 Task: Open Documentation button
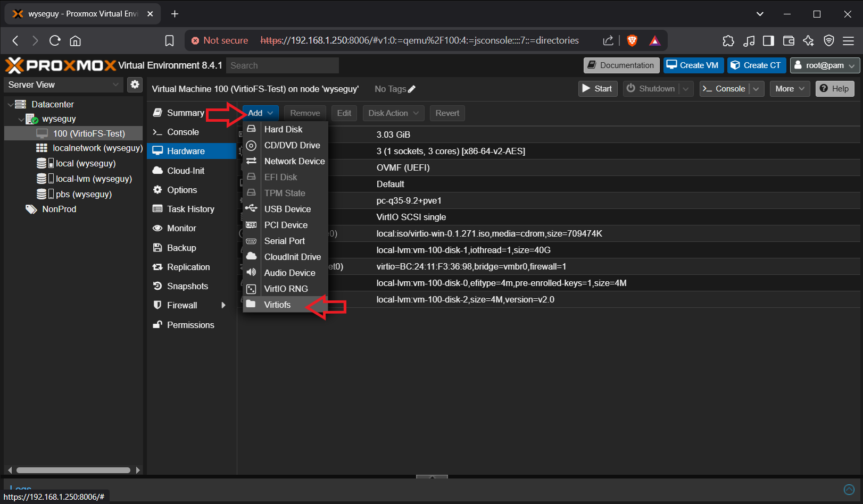point(621,65)
